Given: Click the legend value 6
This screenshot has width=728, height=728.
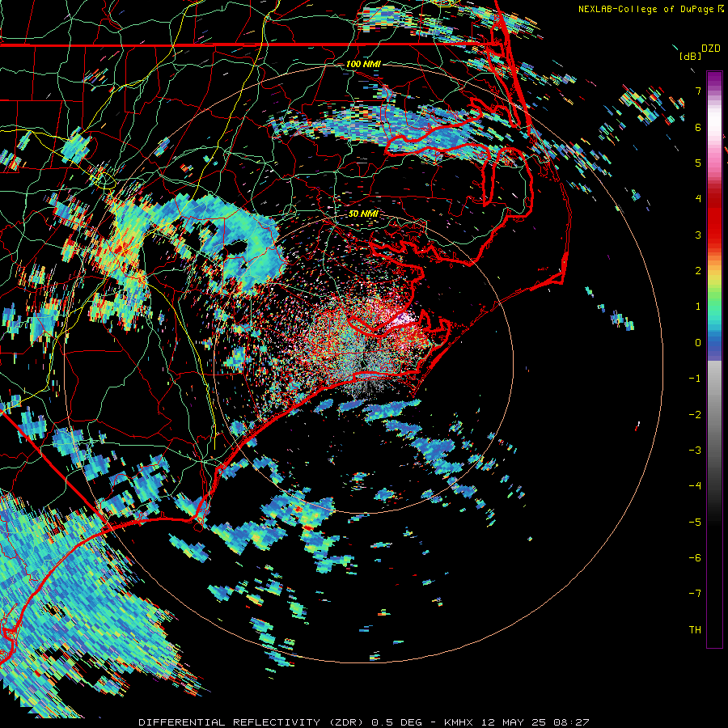Looking at the screenshot, I should click(698, 127).
